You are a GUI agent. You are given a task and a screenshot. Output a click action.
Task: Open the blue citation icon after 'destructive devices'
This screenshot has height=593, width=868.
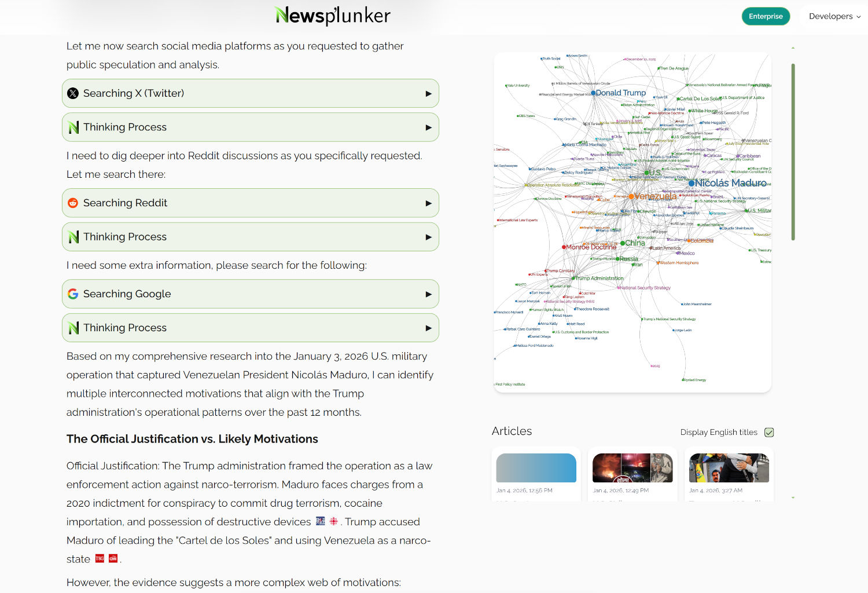point(321,521)
